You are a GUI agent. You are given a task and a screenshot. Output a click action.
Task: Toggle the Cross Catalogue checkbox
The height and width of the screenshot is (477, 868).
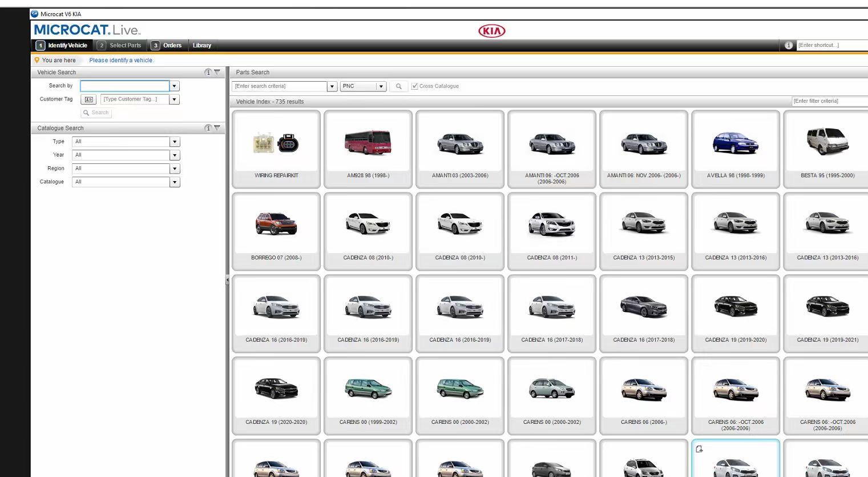pos(415,86)
